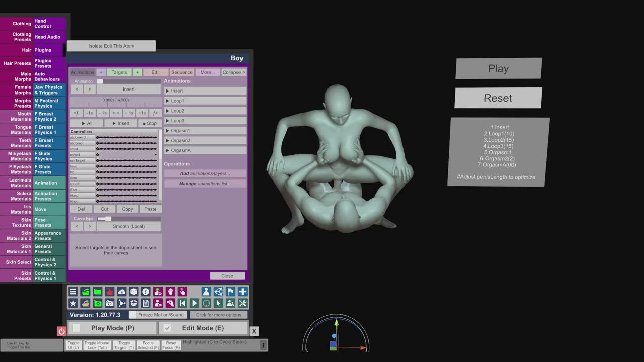Click Add animations/layers... button
644x362 pixels.
(x=205, y=173)
